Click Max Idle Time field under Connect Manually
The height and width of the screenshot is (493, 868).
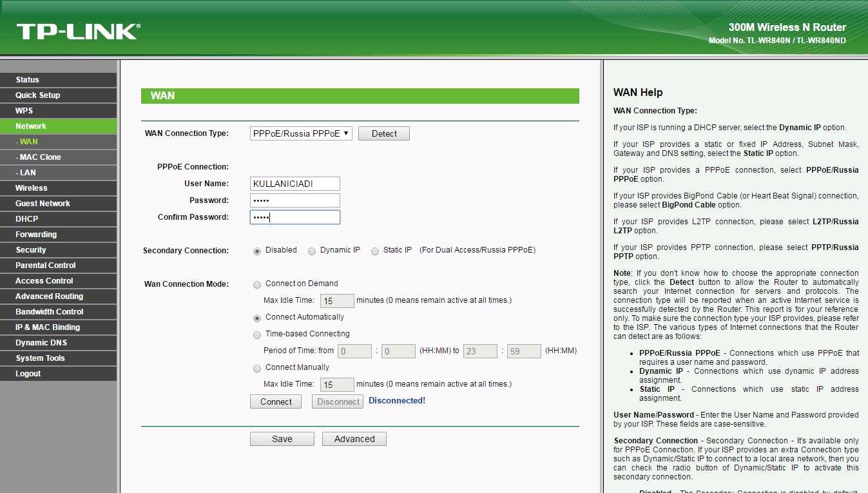pos(337,385)
